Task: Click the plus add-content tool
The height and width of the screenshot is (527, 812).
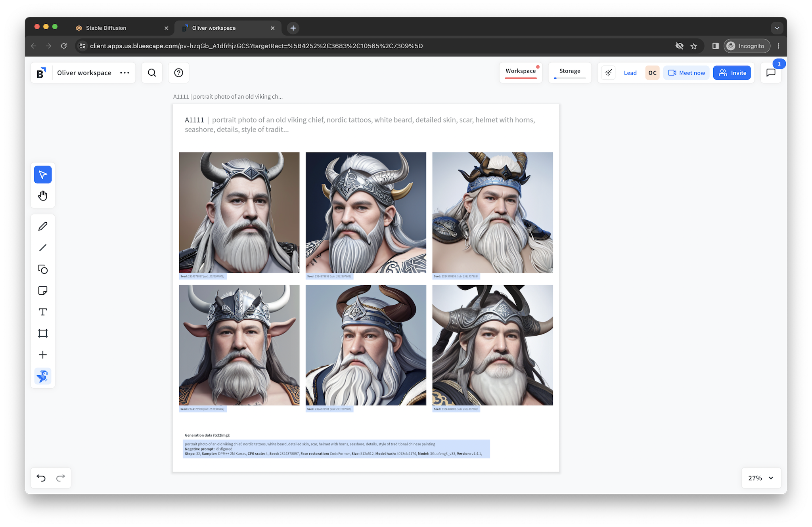Action: click(43, 355)
